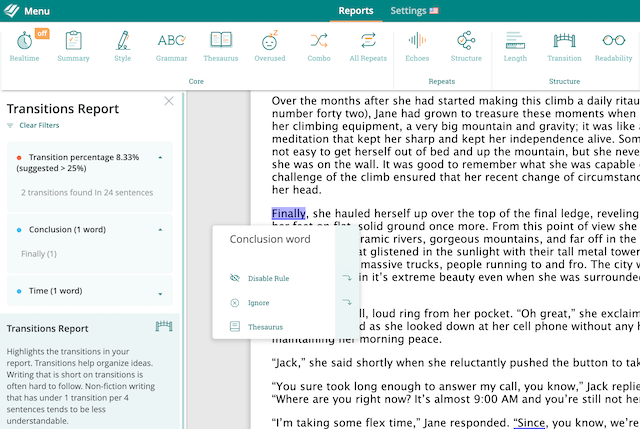Run the Length report
640x429 pixels.
pyautogui.click(x=515, y=47)
